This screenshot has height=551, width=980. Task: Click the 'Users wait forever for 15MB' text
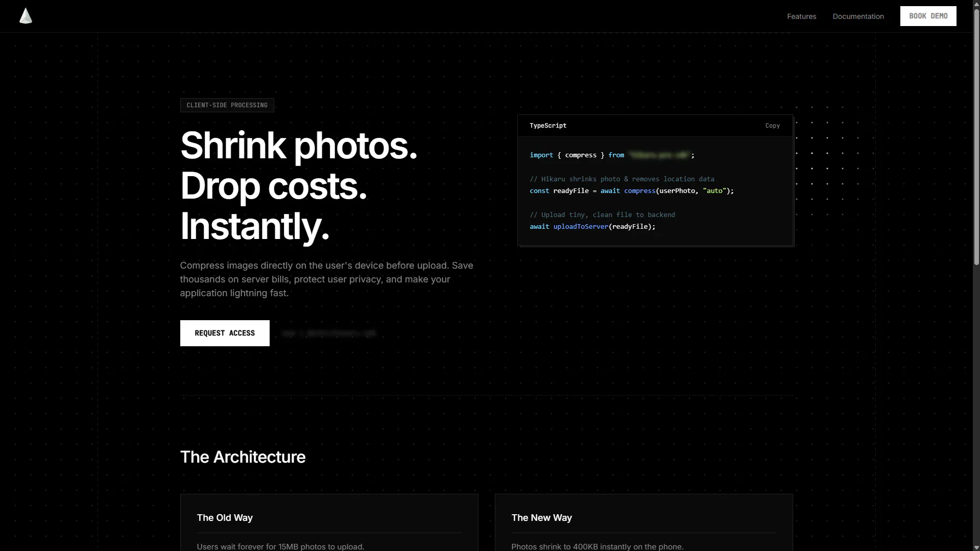coord(280,546)
